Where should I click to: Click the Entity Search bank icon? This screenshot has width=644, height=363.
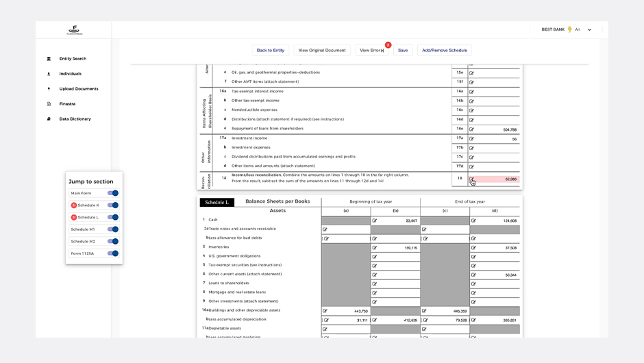tap(49, 59)
